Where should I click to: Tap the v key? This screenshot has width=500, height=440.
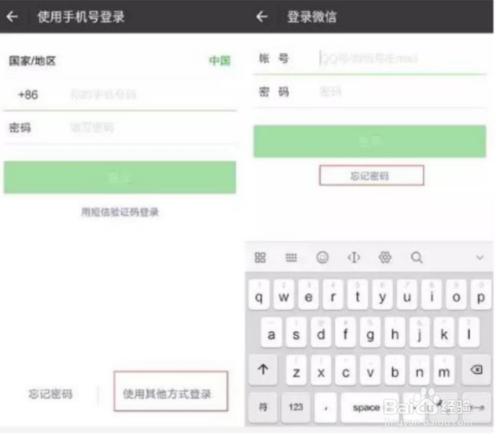coord(370,371)
